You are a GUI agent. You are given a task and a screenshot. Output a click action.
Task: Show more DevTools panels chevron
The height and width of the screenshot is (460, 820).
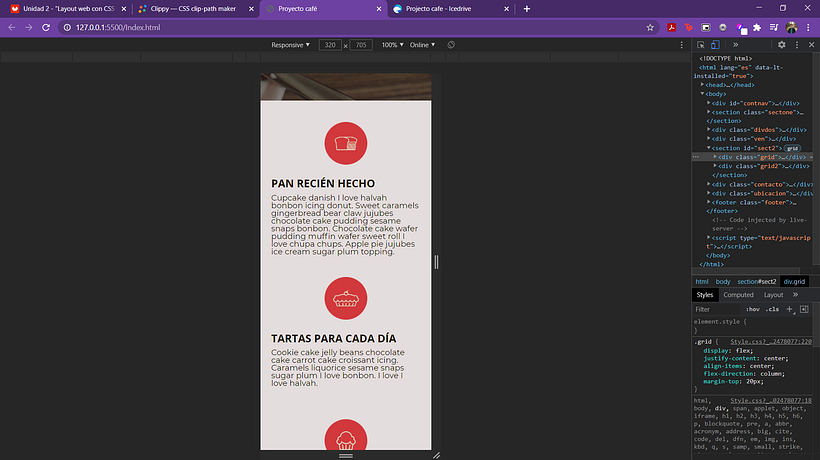(735, 45)
